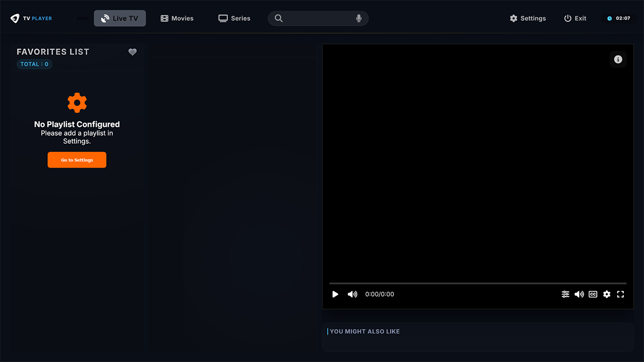Screen dimensions: 644x362
Task: Toggle closed captions with the CC icon
Action: pos(593,294)
